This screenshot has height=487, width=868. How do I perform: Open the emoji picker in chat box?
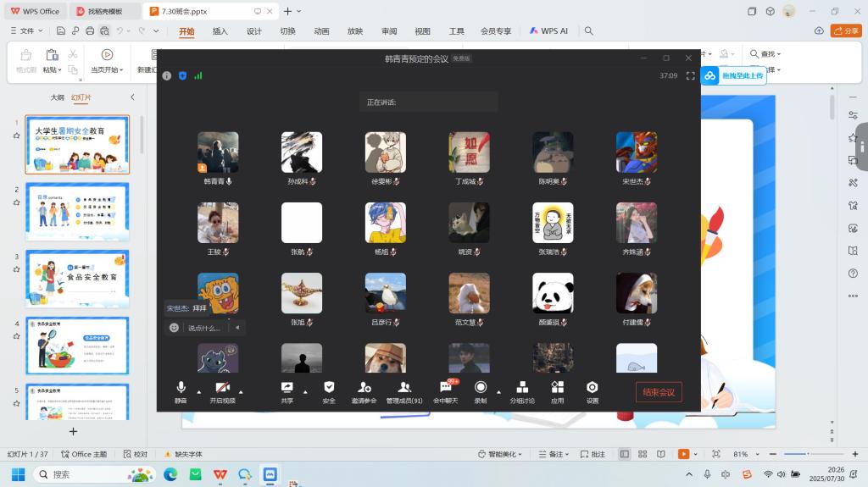174,328
